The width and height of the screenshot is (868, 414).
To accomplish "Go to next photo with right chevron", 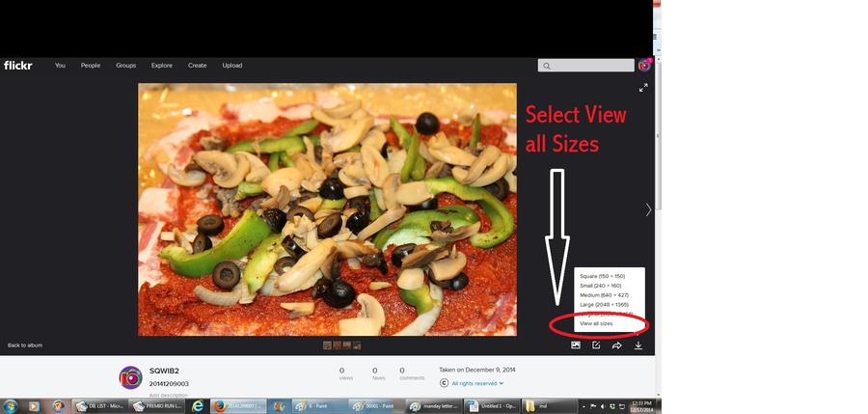I will 648,209.
